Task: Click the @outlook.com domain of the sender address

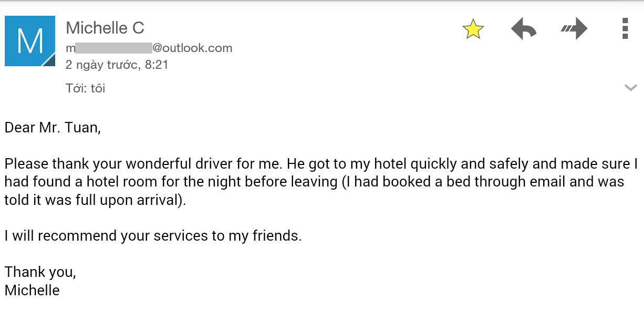Action: (192, 48)
